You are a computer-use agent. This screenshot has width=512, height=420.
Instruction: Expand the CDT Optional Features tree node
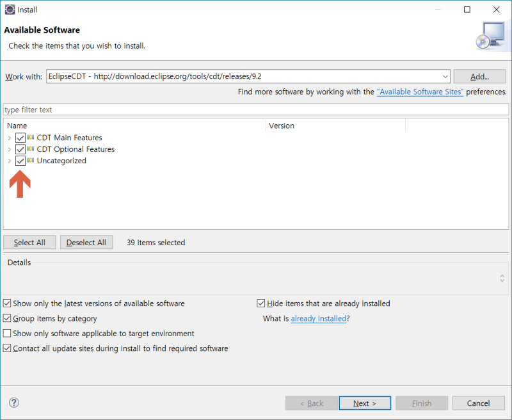click(10, 149)
